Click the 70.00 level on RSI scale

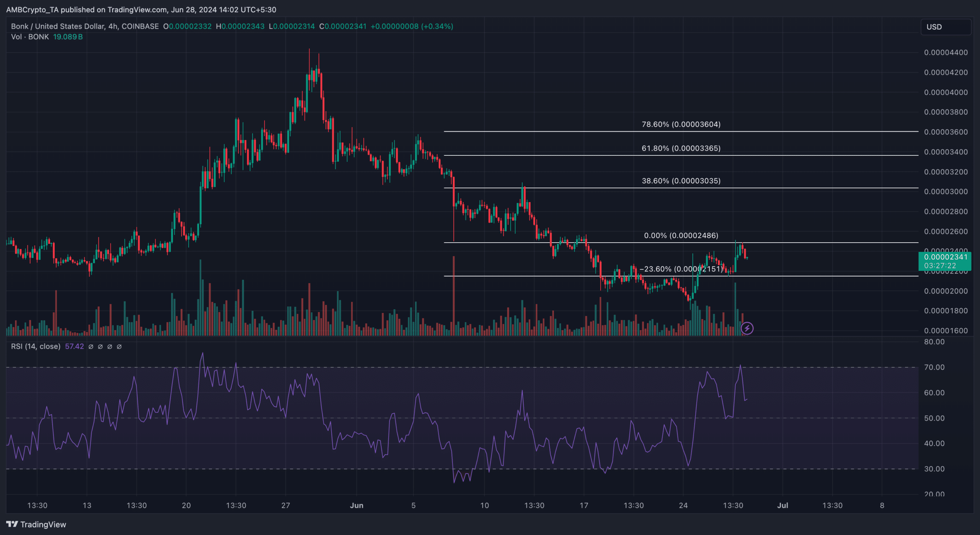coord(934,367)
